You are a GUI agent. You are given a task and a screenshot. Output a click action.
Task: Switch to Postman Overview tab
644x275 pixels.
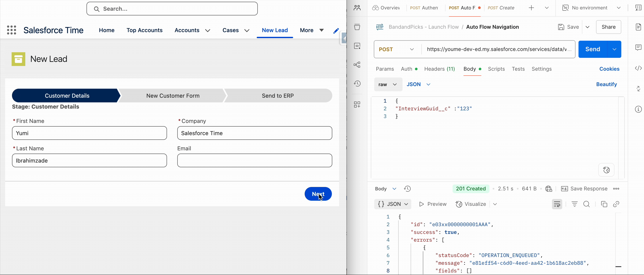[386, 8]
